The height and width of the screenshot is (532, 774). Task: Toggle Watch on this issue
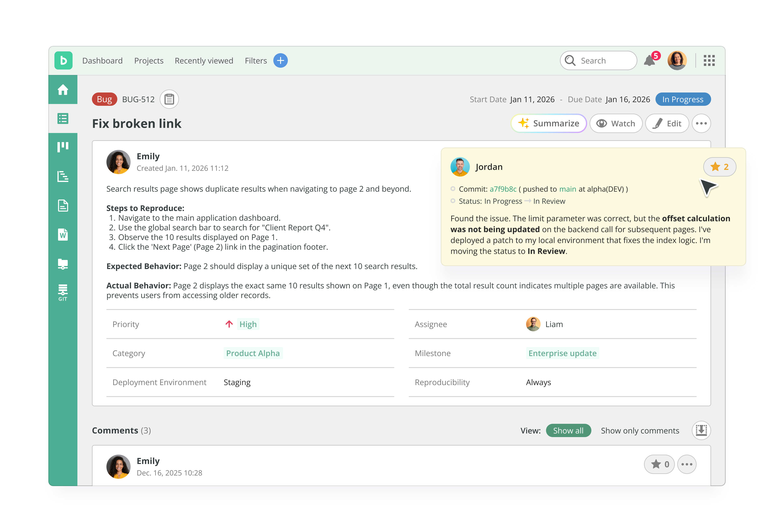point(616,123)
